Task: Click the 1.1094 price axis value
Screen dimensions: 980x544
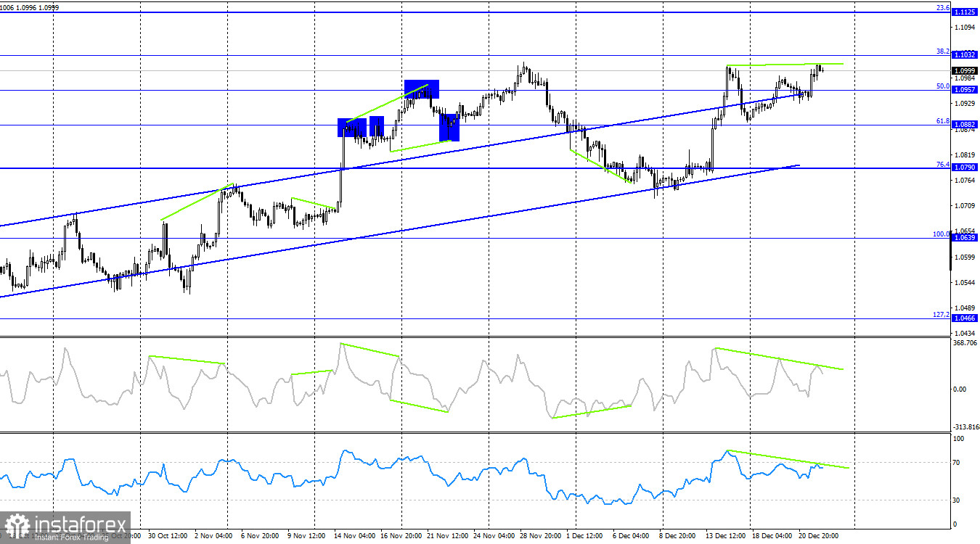Action: (x=966, y=27)
